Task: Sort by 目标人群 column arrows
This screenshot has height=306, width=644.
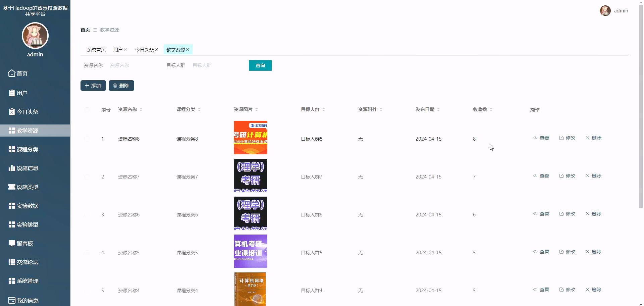Action: pos(324,110)
